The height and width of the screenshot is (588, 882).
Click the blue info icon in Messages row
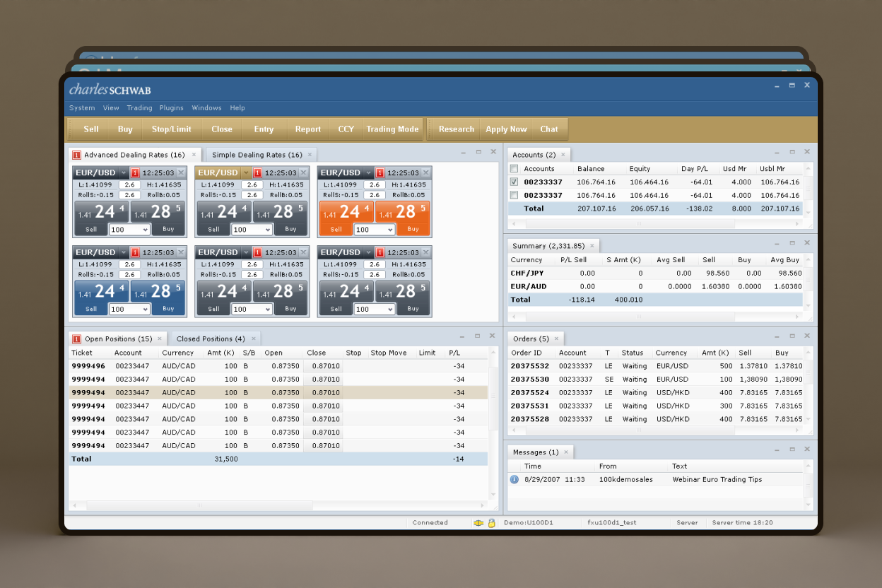pos(514,479)
